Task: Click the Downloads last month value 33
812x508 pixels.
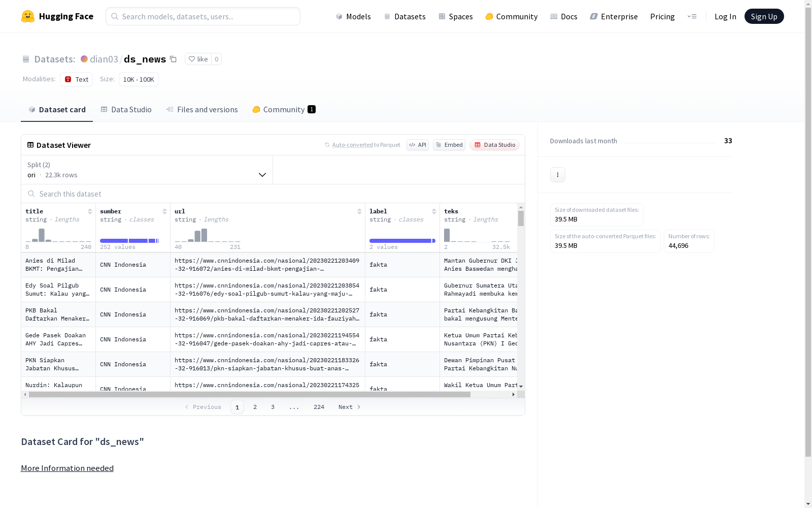Action: (728, 141)
